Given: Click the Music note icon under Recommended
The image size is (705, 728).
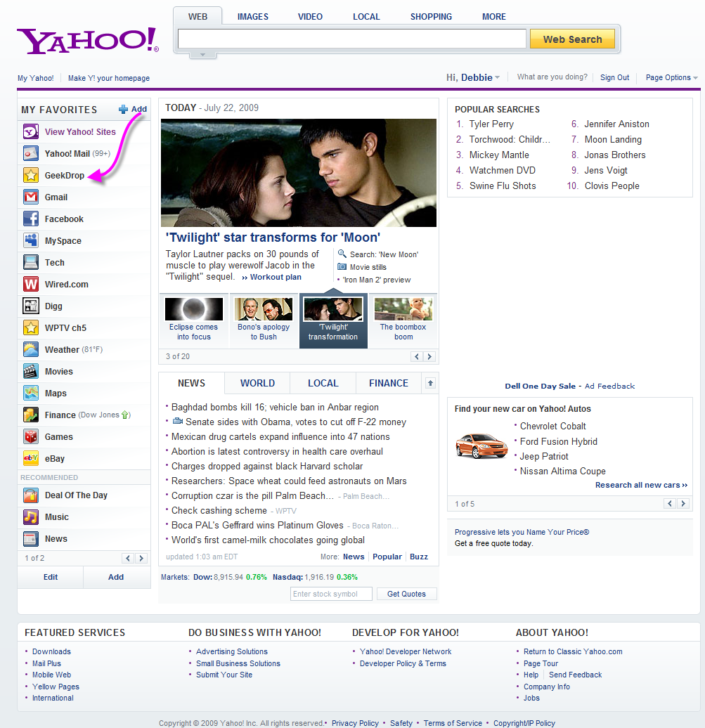Looking at the screenshot, I should [x=31, y=517].
